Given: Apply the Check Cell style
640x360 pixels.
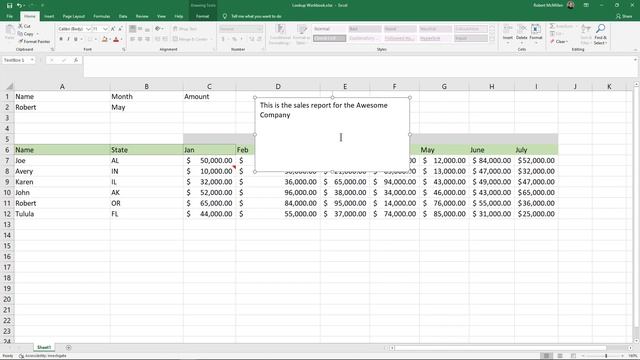Looking at the screenshot, I should 329,38.
